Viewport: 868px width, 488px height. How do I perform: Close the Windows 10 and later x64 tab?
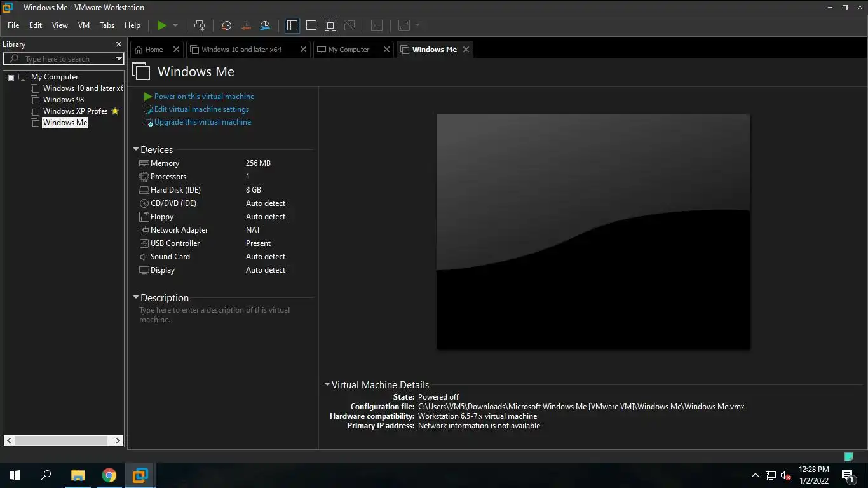303,50
